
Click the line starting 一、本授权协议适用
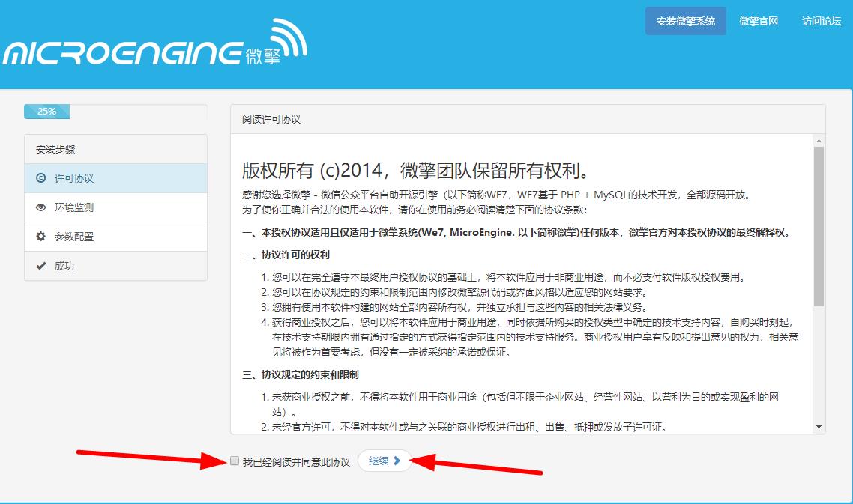click(516, 232)
